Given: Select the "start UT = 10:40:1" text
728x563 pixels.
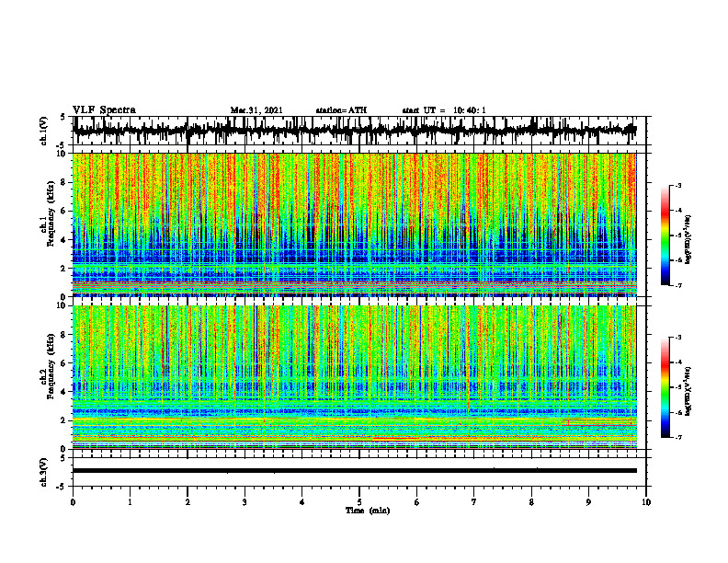Looking at the screenshot, I should click(x=444, y=110).
